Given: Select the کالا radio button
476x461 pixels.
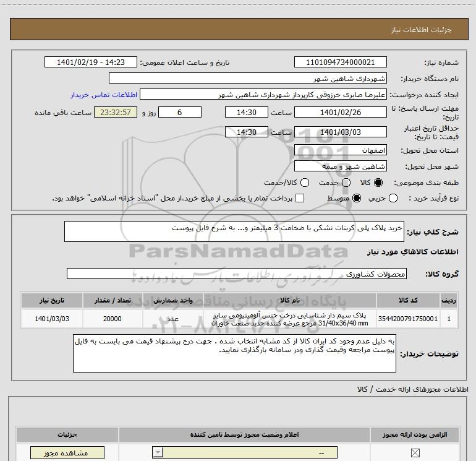Looking at the screenshot, I should point(378,183).
